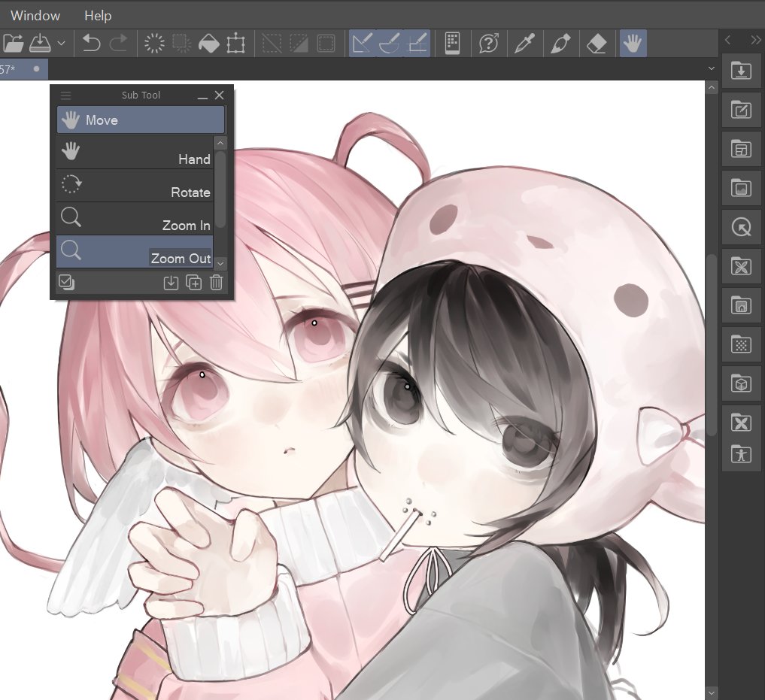The width and height of the screenshot is (765, 700).
Task: Select the Hand tool in the top toolbar
Action: pos(633,44)
